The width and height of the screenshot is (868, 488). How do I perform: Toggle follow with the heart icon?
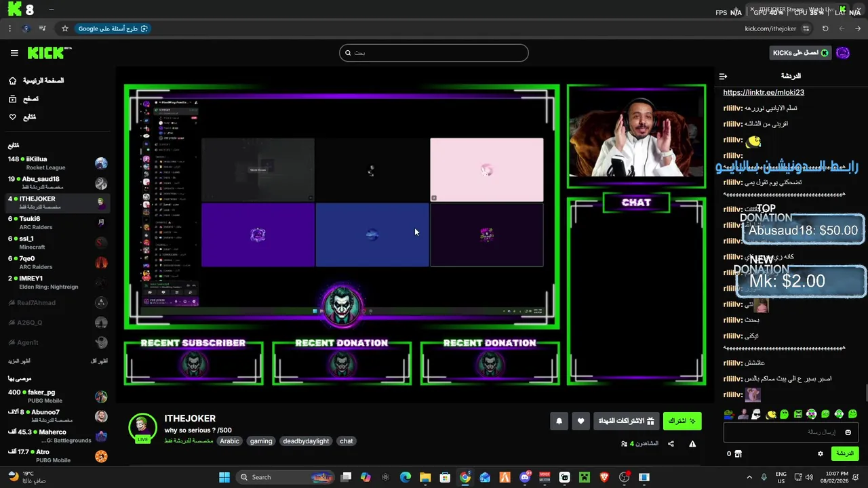click(x=580, y=421)
